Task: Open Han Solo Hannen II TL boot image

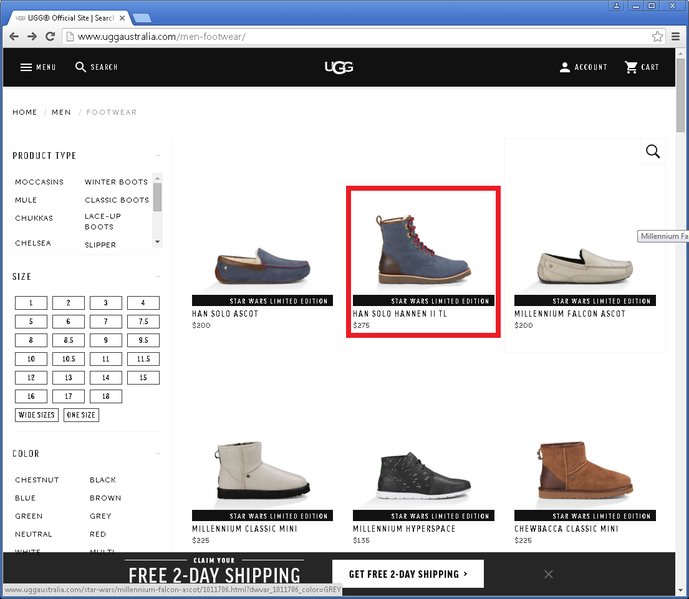Action: [x=423, y=249]
